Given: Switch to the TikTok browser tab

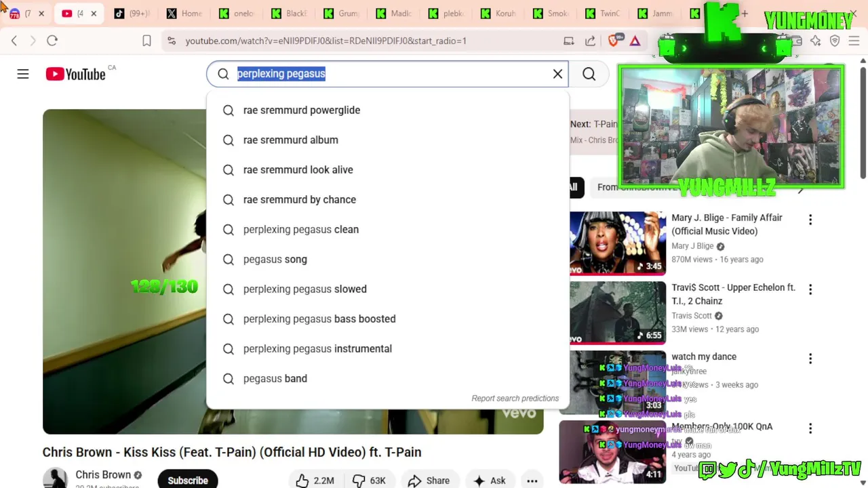Looking at the screenshot, I should tap(132, 14).
